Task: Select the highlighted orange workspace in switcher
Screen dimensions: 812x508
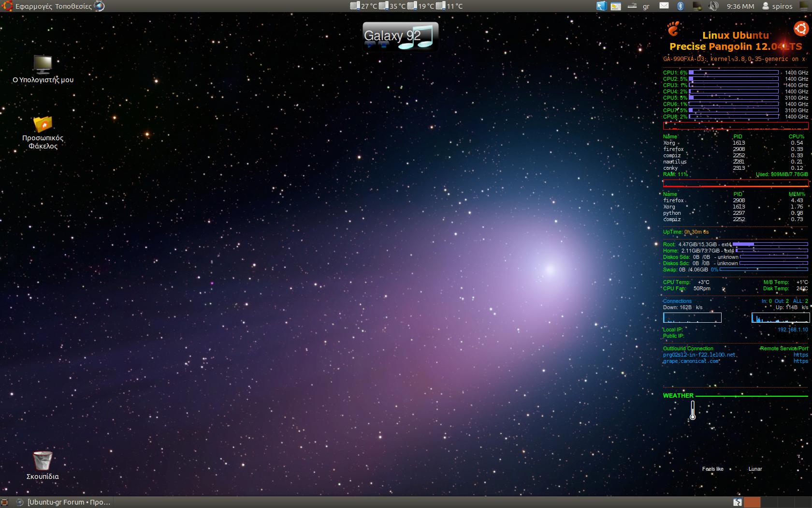Action: (752, 502)
